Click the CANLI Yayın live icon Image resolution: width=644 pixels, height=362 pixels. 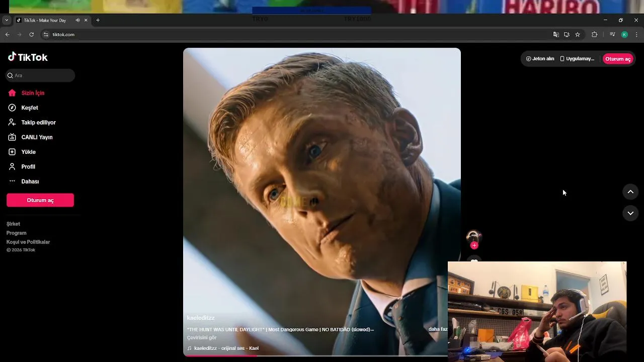12,137
